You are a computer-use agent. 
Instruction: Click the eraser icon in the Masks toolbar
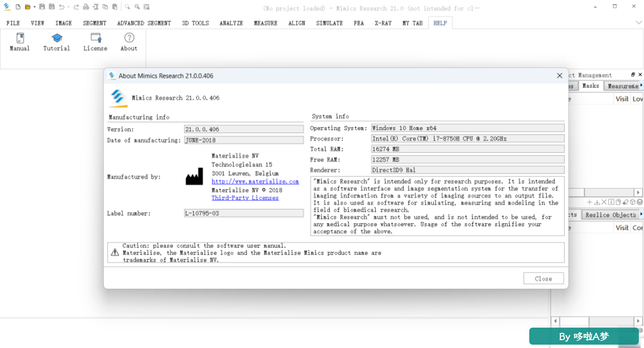coord(625,202)
